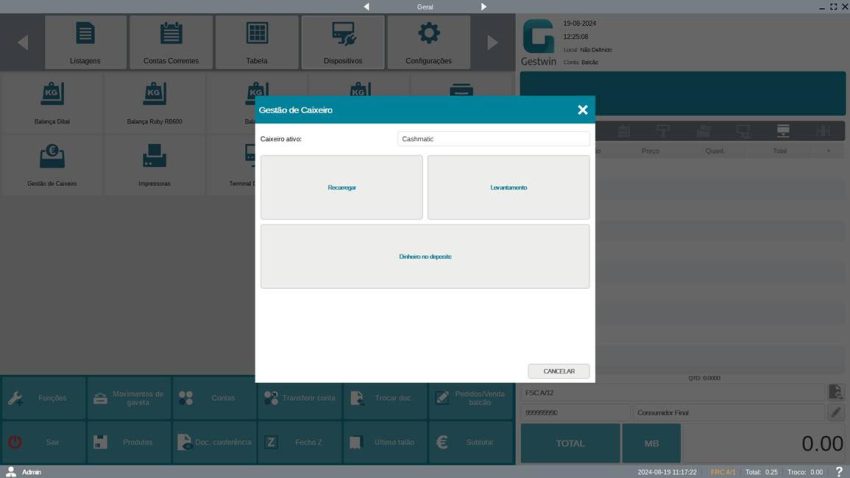Screen dimensions: 850x478
Task: Click the Balança Dibal scale icon
Action: [x=52, y=94]
